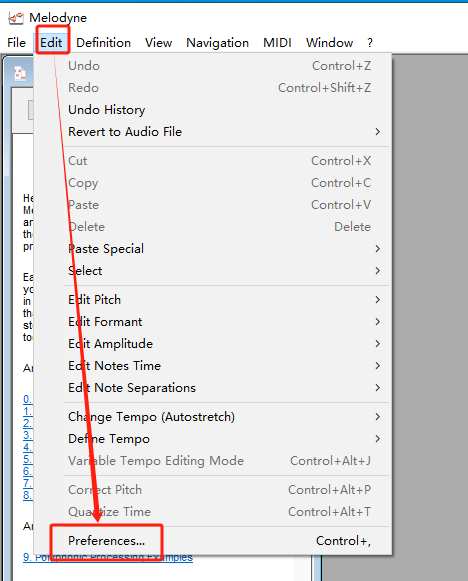Viewport: 468px width, 581px height.
Task: Open the question mark help menu
Action: point(370,43)
